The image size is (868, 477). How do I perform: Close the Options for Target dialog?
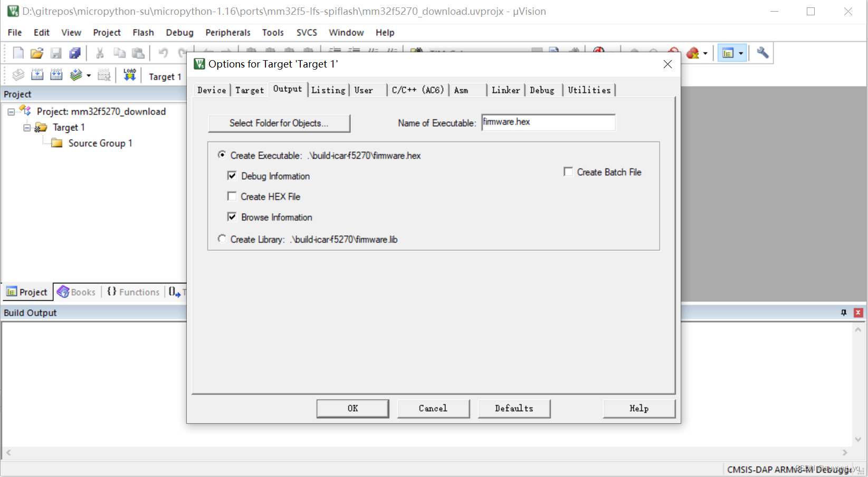667,64
